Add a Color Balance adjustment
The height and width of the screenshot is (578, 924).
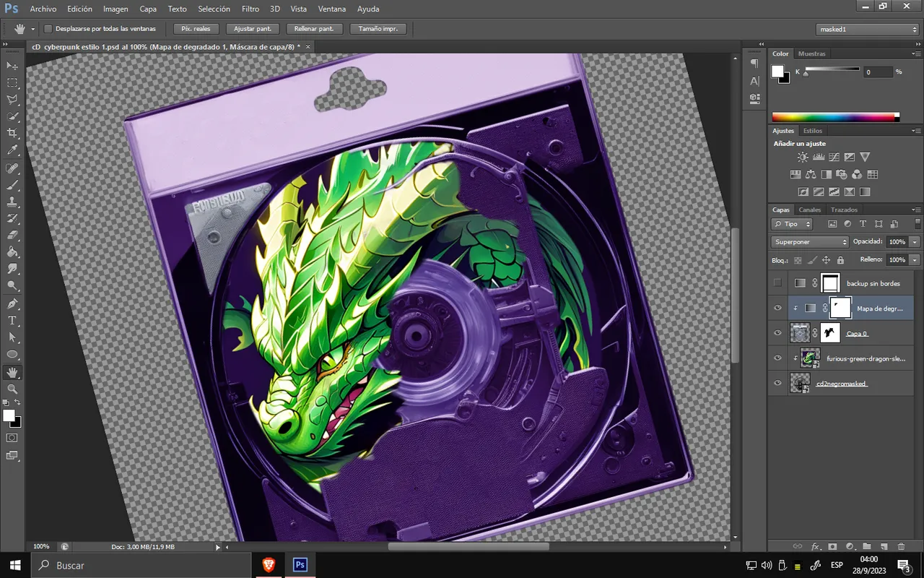[810, 174]
